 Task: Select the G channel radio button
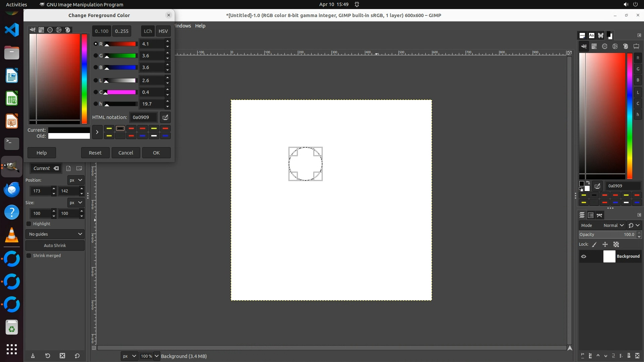(96, 56)
